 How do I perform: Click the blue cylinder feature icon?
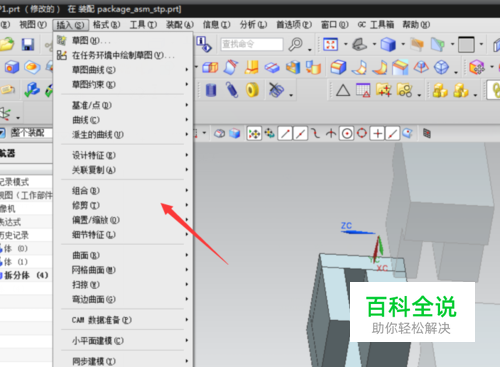click(x=211, y=90)
